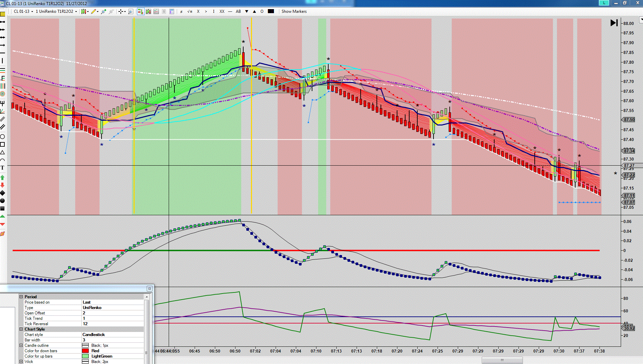Open the chart Properties window icon
This screenshot has width=643, height=364.
172,11
